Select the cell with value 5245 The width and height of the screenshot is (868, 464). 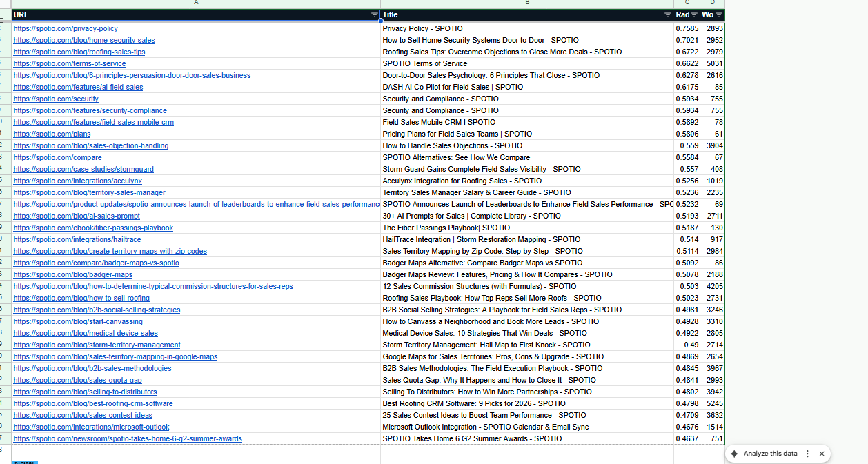712,403
